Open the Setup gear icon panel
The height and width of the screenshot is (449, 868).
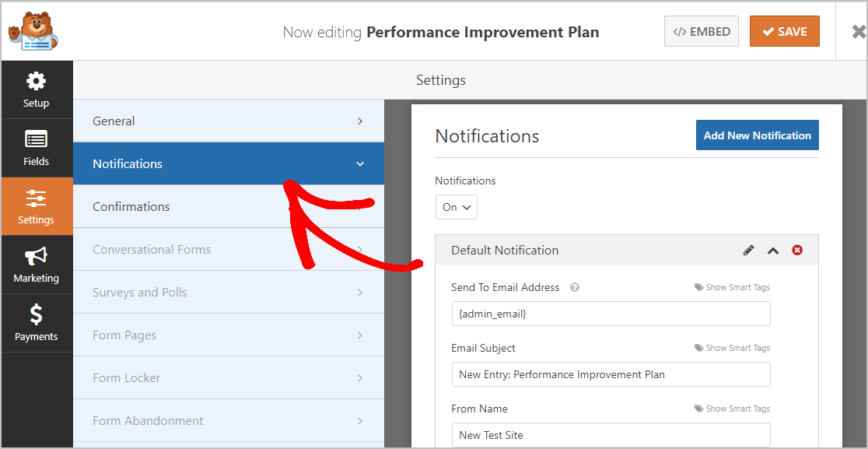(36, 89)
